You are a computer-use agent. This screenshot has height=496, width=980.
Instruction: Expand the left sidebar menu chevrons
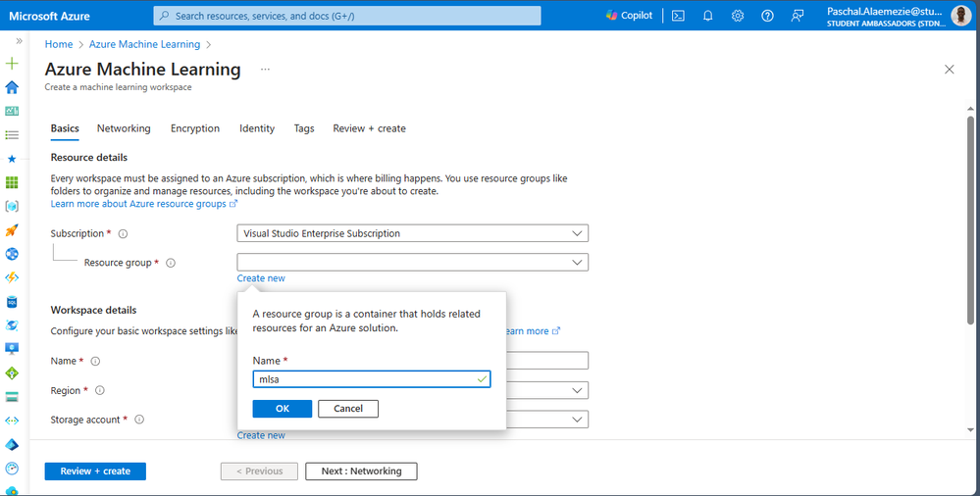pos(19,41)
